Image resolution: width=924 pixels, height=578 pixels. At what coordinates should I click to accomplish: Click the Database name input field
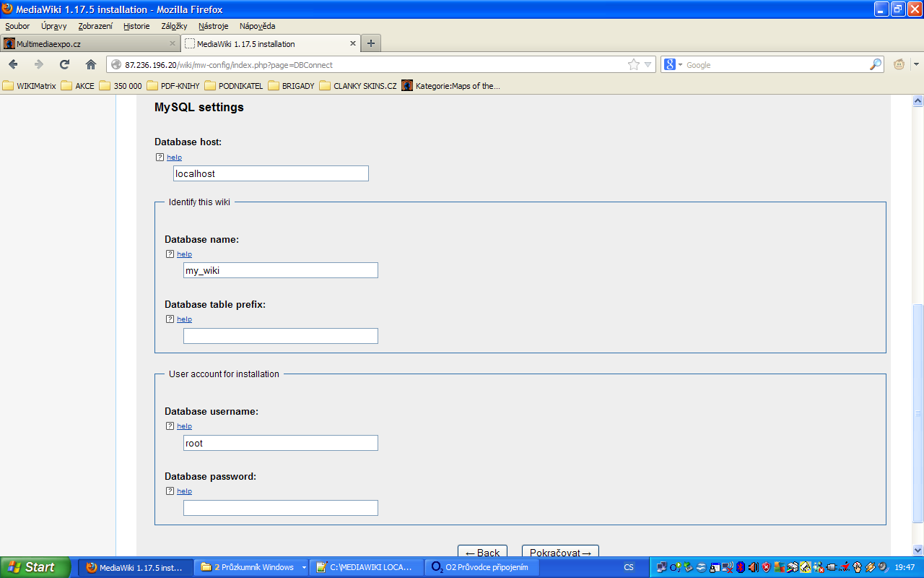[x=280, y=270]
